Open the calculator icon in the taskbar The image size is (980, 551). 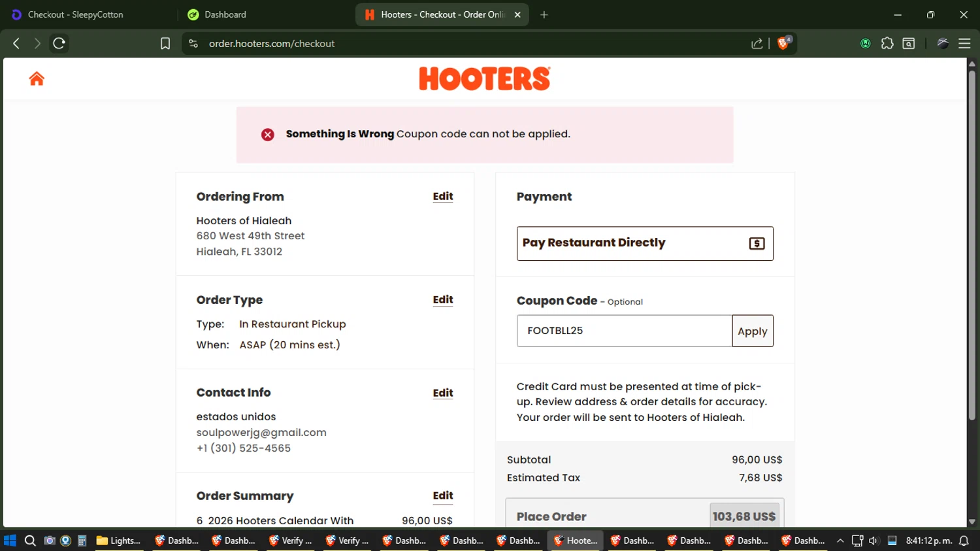click(x=82, y=541)
